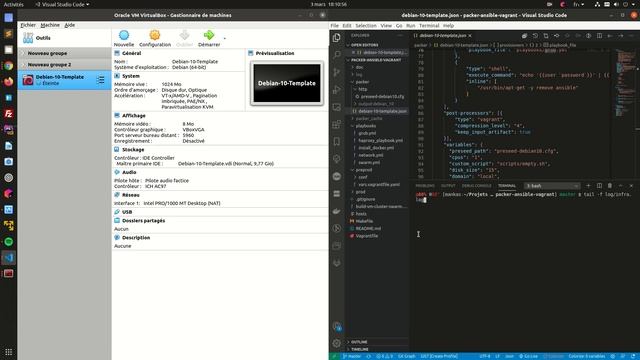Collapse the packer folder in Explorer
This screenshot has width=640, height=360.
362,82
